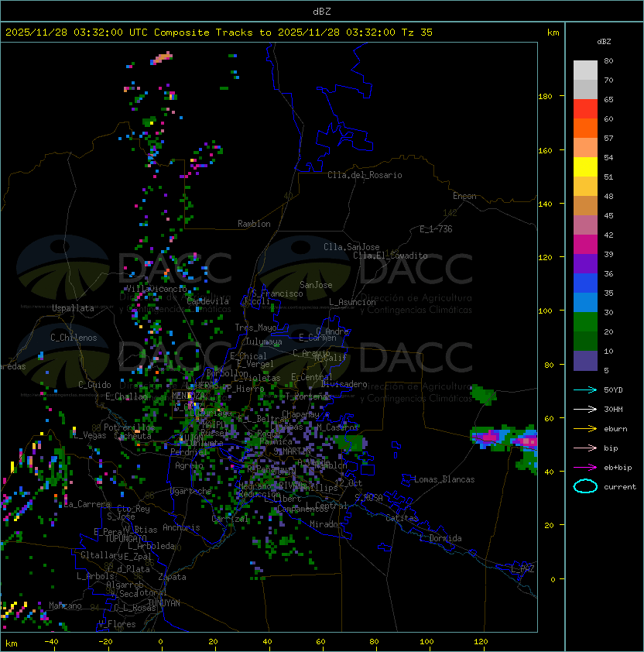
Task: Click the Villavicencio place label
Action: click(156, 289)
